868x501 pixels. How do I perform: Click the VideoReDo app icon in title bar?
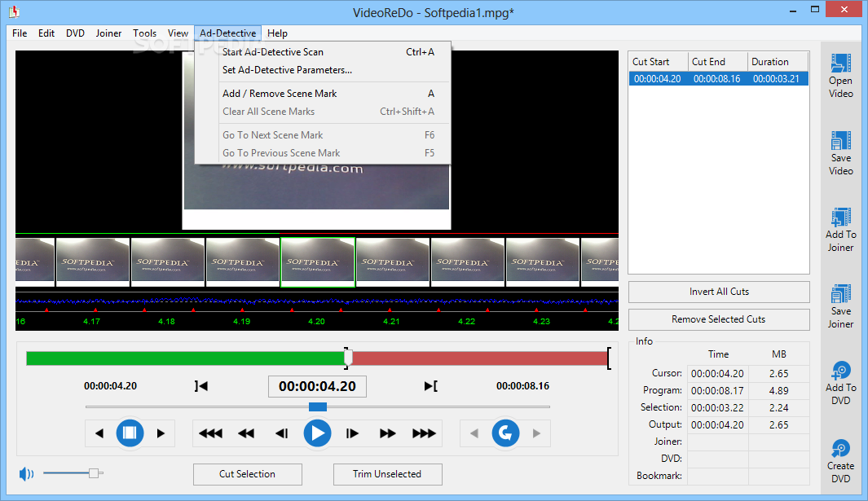14,11
